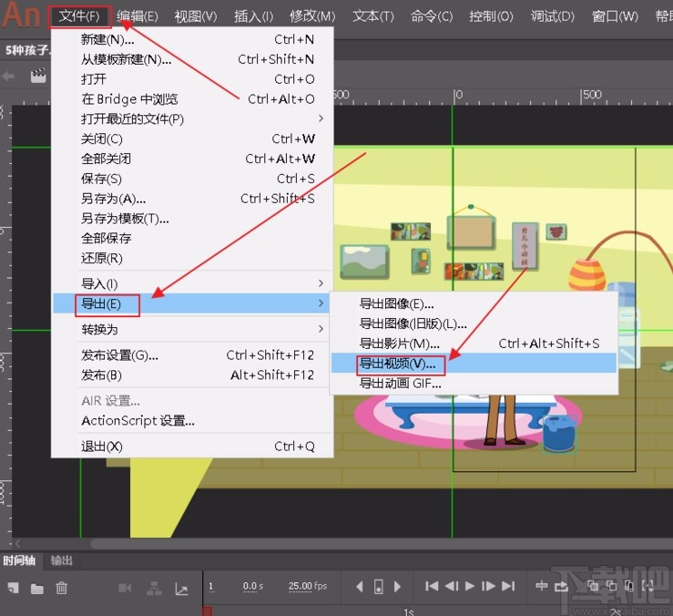The width and height of the screenshot is (673, 616).
Task: Choose 全部关闭 menu entry
Action: (x=192, y=159)
